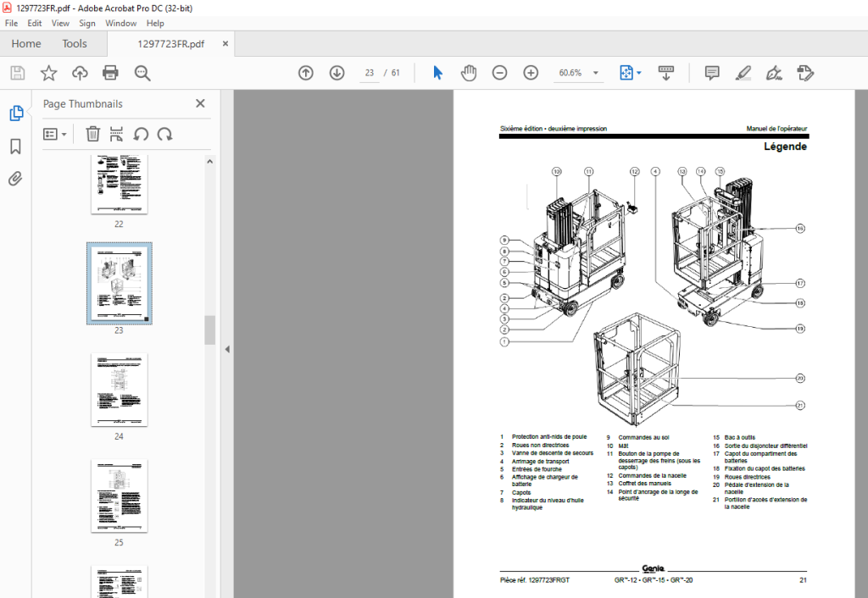This screenshot has height=598, width=868.
Task: Open the Bookmarks panel in sidebar
Action: tap(15, 146)
